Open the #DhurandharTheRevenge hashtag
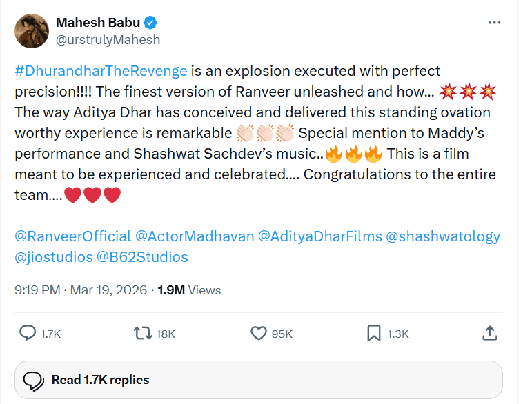532x404 pixels. point(101,71)
